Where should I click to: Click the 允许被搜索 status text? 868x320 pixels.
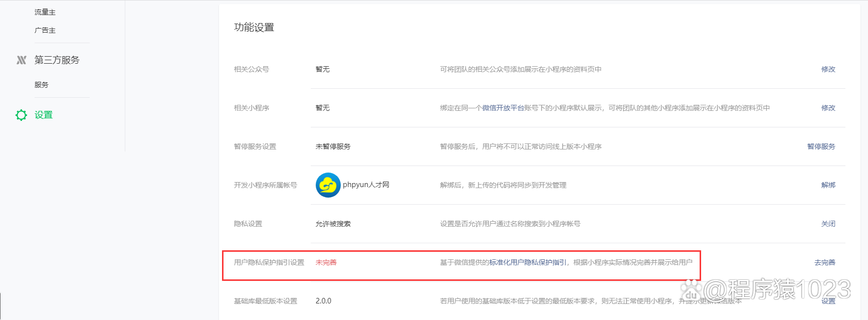pos(333,224)
